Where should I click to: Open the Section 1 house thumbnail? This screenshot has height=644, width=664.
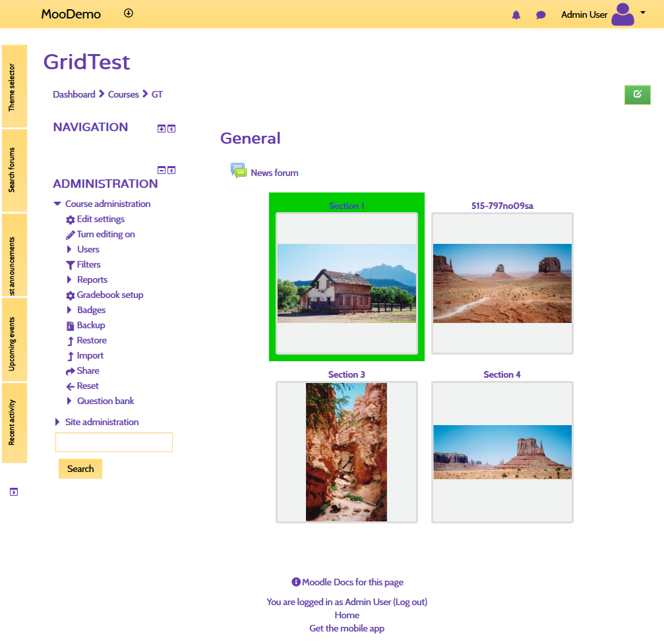347,283
